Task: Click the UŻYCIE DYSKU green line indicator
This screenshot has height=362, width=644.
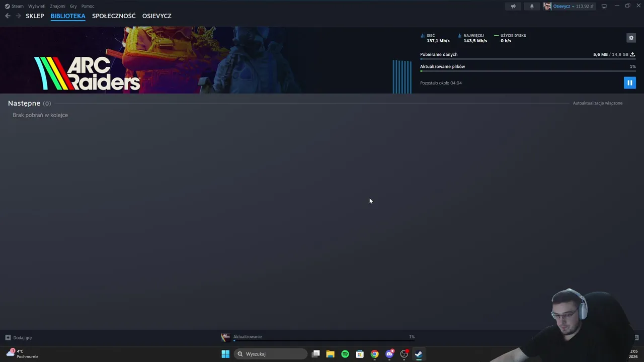Action: point(497,36)
